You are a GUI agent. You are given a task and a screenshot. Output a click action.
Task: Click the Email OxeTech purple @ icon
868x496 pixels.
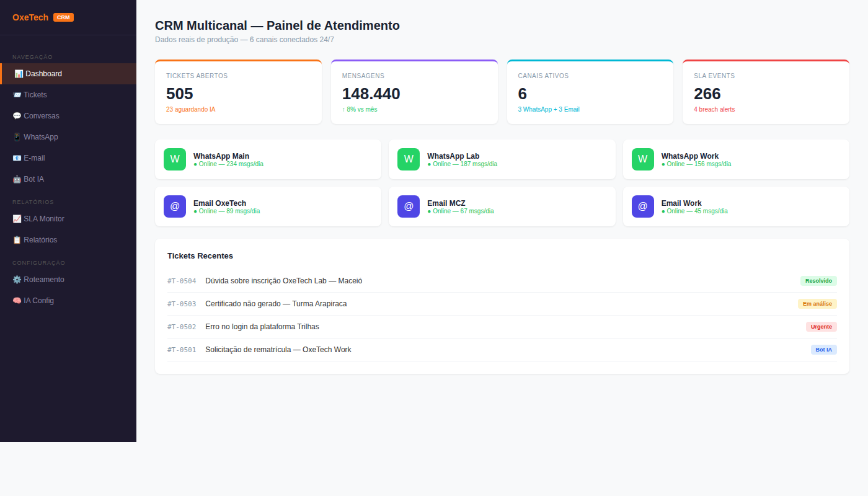point(175,206)
